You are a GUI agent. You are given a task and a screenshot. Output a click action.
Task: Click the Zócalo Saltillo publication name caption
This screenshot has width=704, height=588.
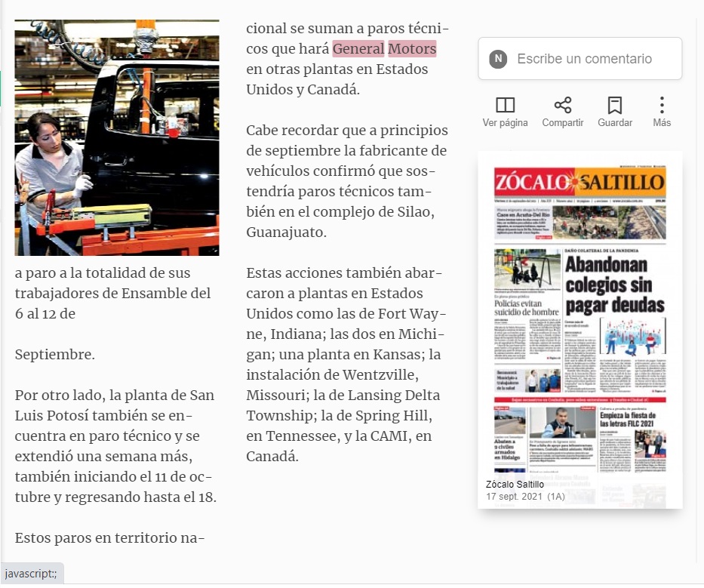pyautogui.click(x=515, y=485)
